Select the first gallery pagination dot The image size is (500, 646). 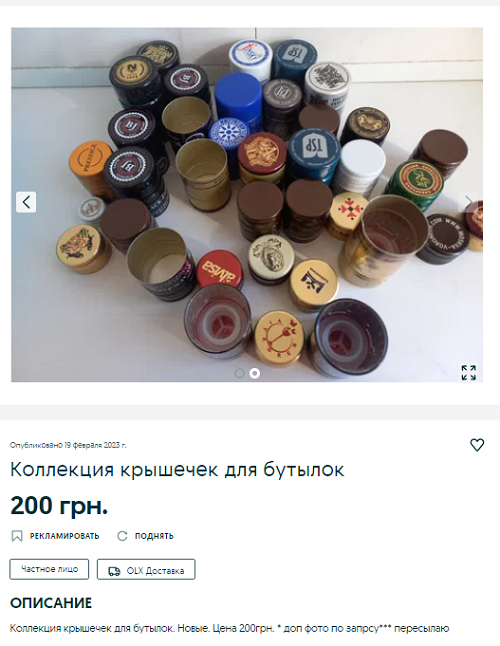(x=239, y=373)
